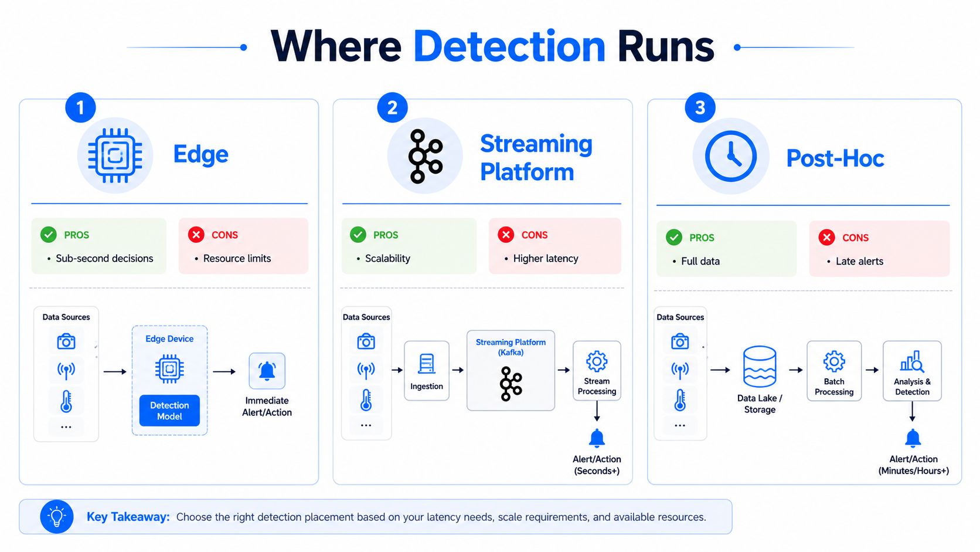Click the red CONS cross in Edge panel
Viewport: 980px width, 552px height.
(196, 235)
